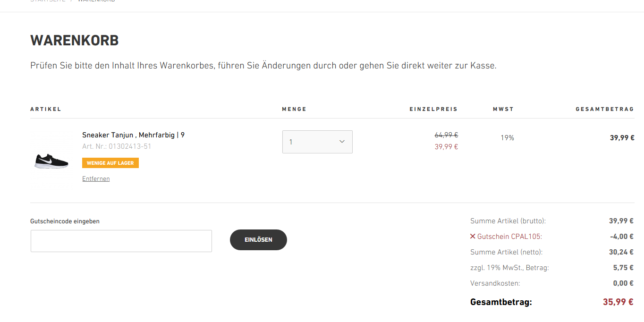Remove the CPAL105 voucher with red X

click(473, 237)
